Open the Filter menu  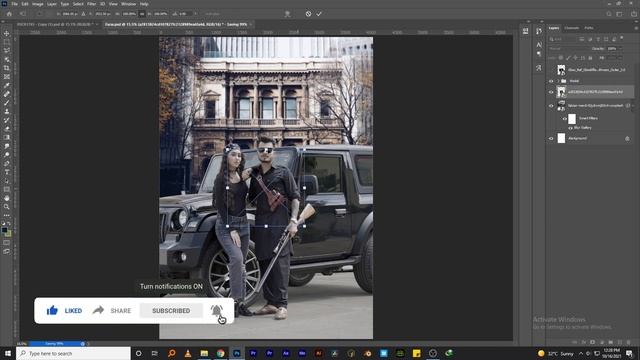[x=91, y=4]
